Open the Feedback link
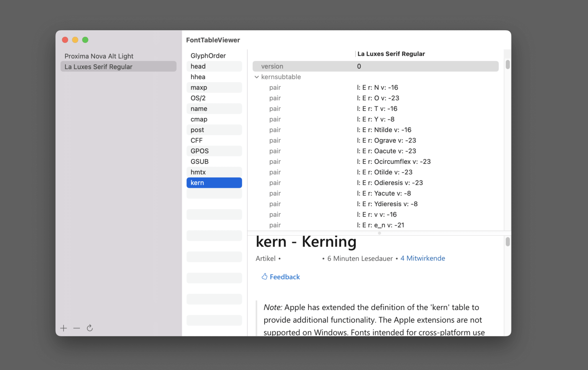The height and width of the screenshot is (370, 588). point(285,277)
